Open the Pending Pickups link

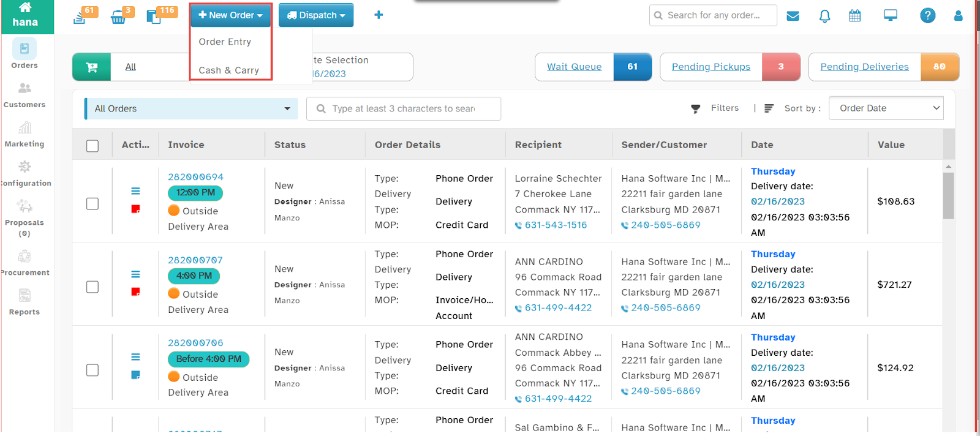pos(710,67)
